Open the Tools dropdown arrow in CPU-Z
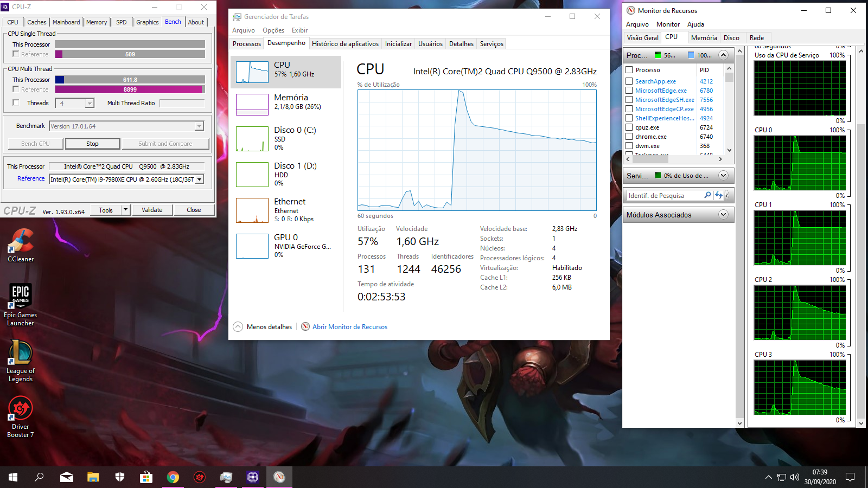Viewport: 868px width, 488px height. click(125, 210)
